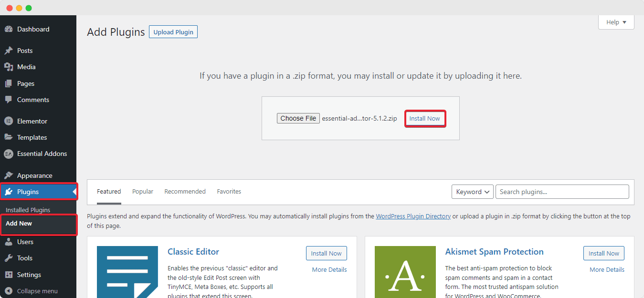The height and width of the screenshot is (298, 644).
Task: Open the Favorites tab
Action: [x=229, y=191]
